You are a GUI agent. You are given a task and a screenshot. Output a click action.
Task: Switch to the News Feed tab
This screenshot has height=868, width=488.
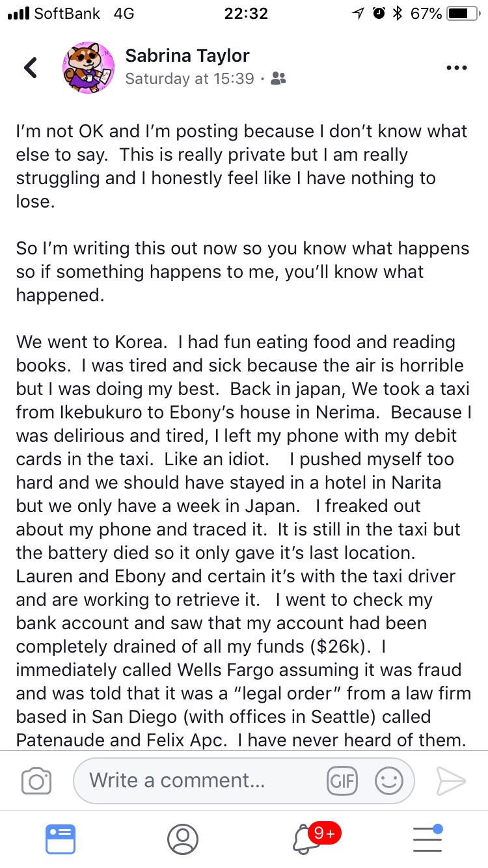[61, 839]
